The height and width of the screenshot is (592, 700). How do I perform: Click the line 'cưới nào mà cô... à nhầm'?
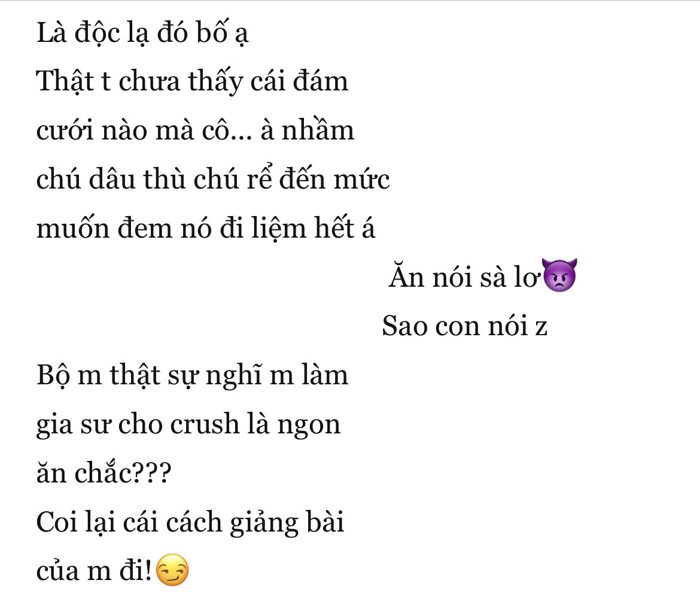[195, 131]
